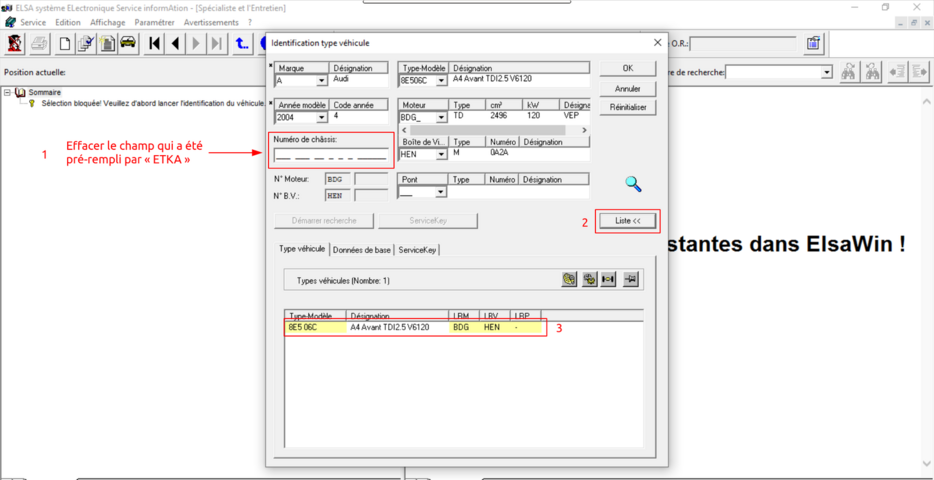Switch to the Données de base tab
This screenshot has width=934, height=480.
pyautogui.click(x=362, y=250)
